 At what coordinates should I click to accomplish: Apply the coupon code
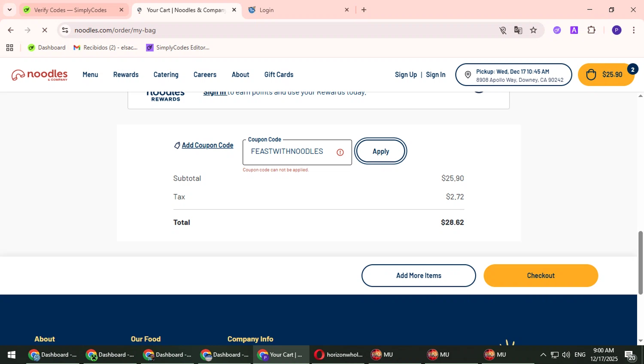tap(381, 151)
